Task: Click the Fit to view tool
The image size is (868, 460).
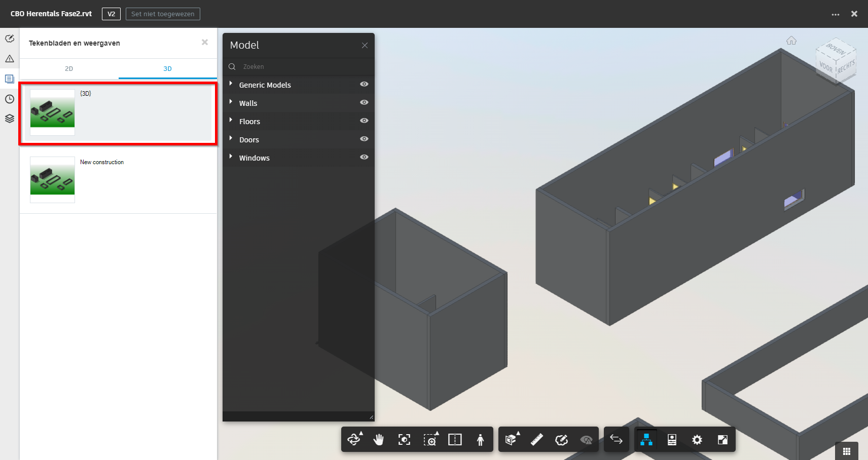Action: [404, 440]
